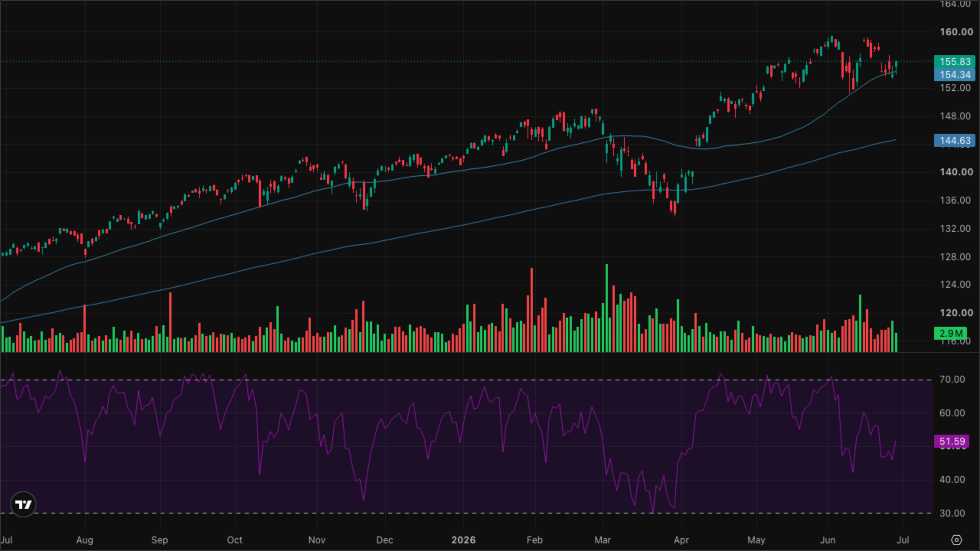This screenshot has height=551, width=980.
Task: Click the Nov label on time axis
Action: (x=317, y=540)
